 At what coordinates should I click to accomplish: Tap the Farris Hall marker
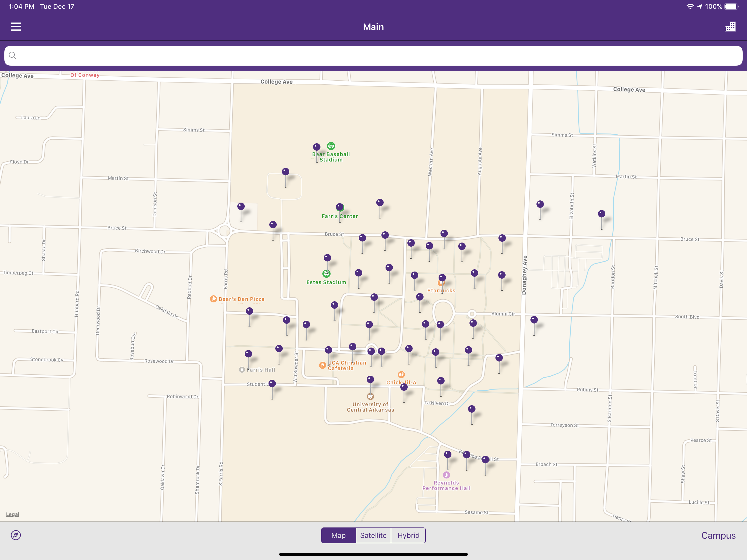pos(242,370)
